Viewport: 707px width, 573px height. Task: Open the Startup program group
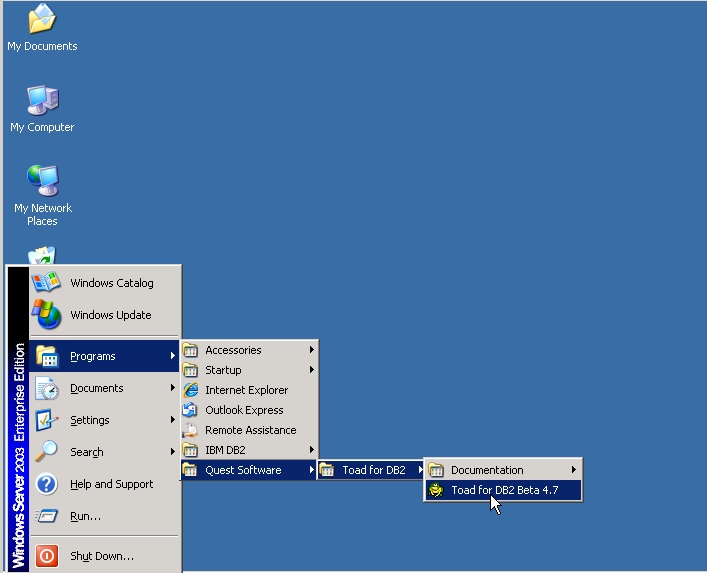pyautogui.click(x=248, y=370)
